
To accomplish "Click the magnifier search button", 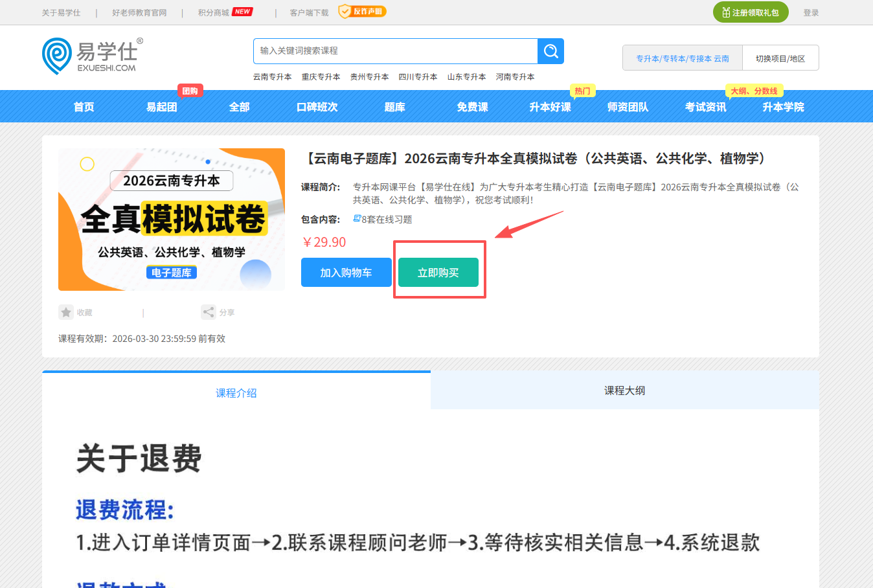I will click(x=551, y=51).
